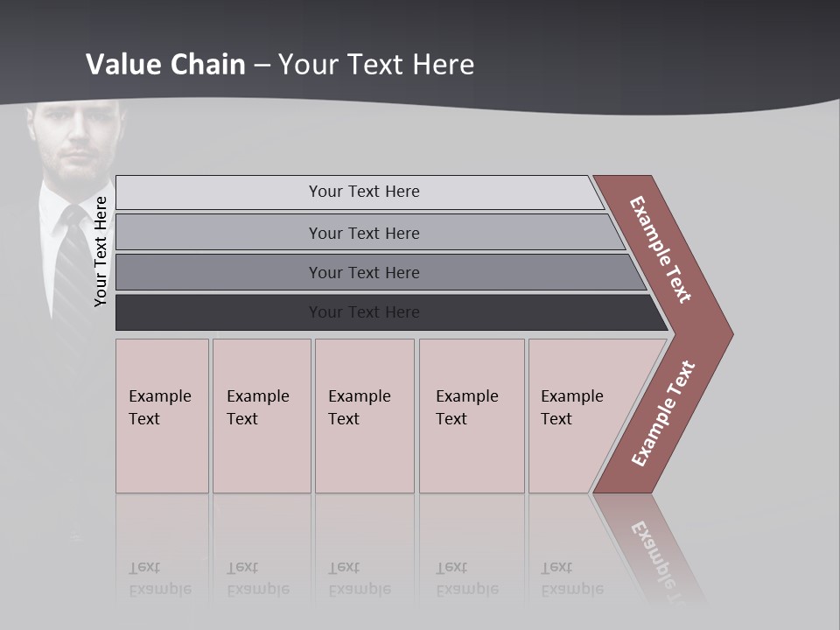The image size is (840, 630).
Task: Select the second "Your Text Here" bar from top
Action: coord(363,233)
